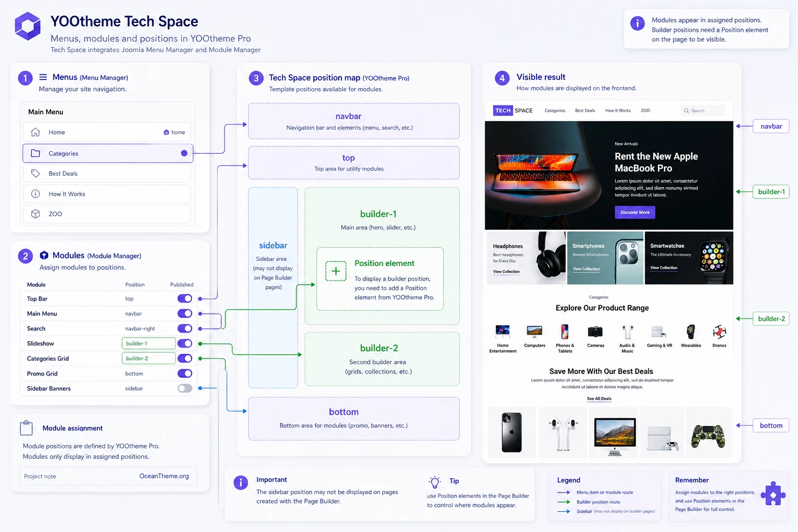
Task: Click View Collection under Smartphones
Action: point(586,269)
